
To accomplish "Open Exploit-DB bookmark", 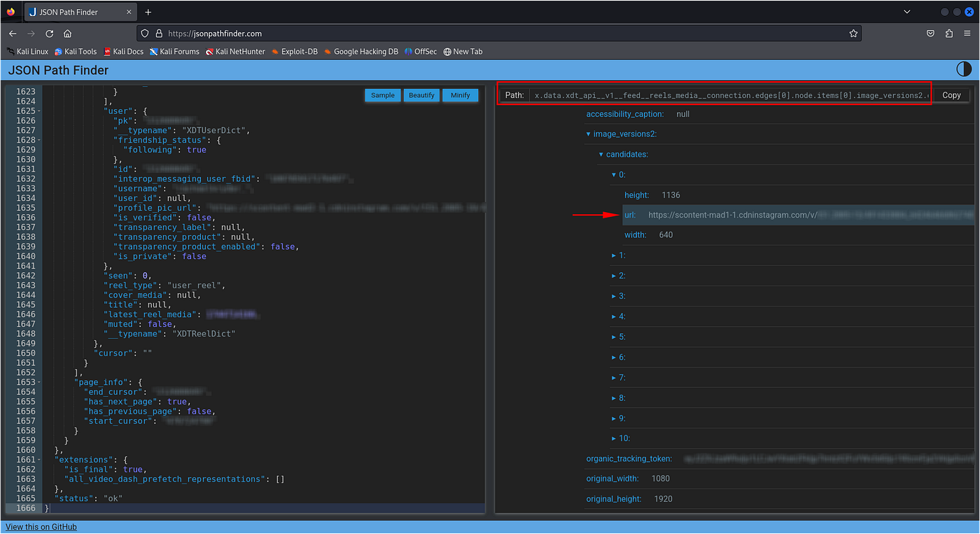I will pos(294,51).
